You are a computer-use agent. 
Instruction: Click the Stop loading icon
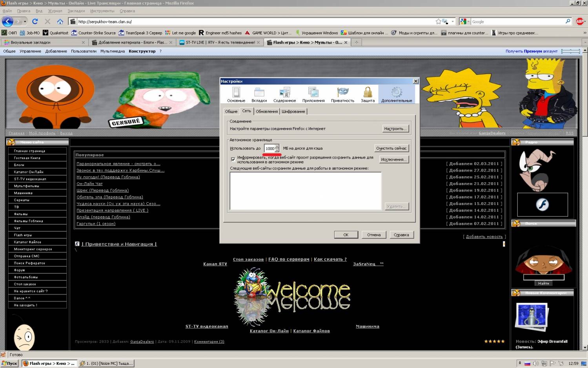(x=47, y=21)
